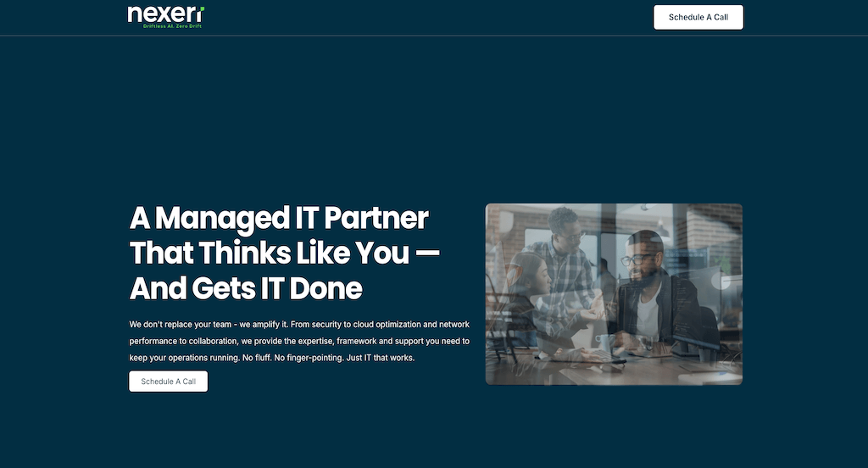868x468 pixels.
Task: Click headline line 'And Gets IT Done'
Action: click(x=246, y=288)
